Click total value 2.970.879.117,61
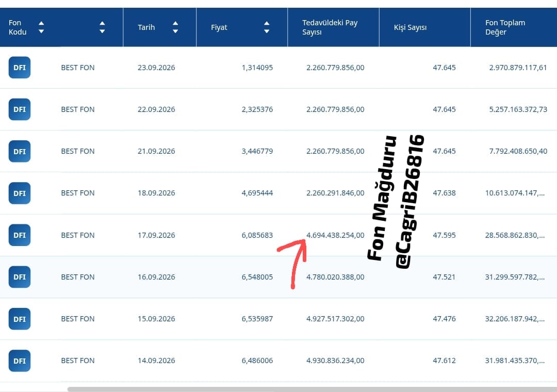This screenshot has width=557, height=392. 518,68
